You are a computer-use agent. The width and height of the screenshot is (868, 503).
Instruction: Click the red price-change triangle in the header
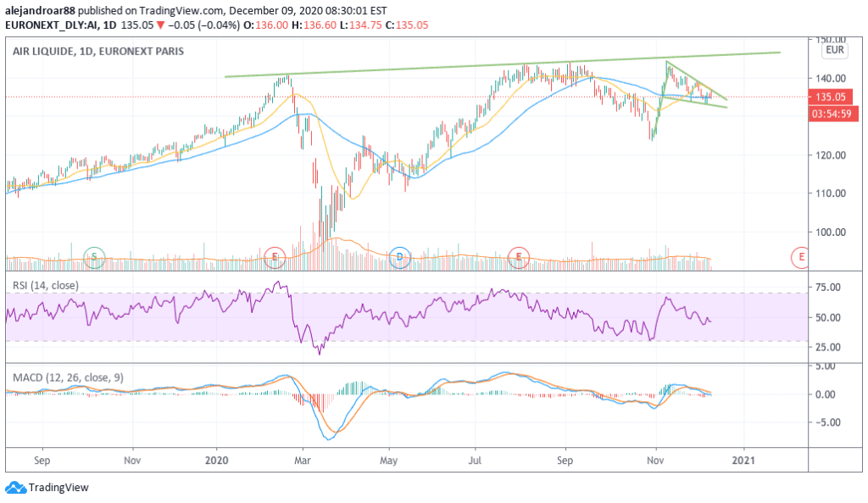[163, 25]
